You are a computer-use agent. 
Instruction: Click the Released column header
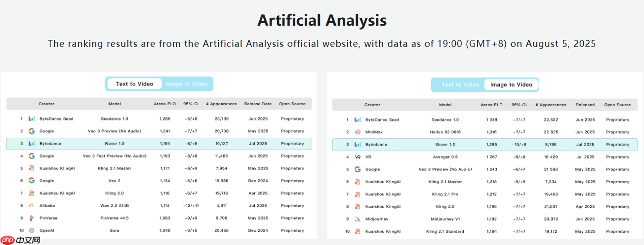[x=585, y=105]
